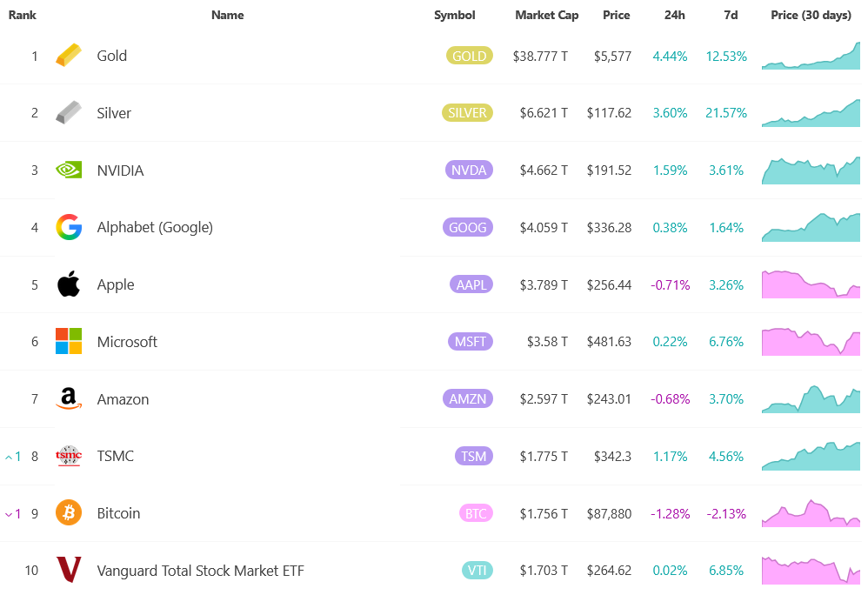Screen dimensions: 868x595
Task: Sort by the Market Cap column header
Action: (x=546, y=15)
